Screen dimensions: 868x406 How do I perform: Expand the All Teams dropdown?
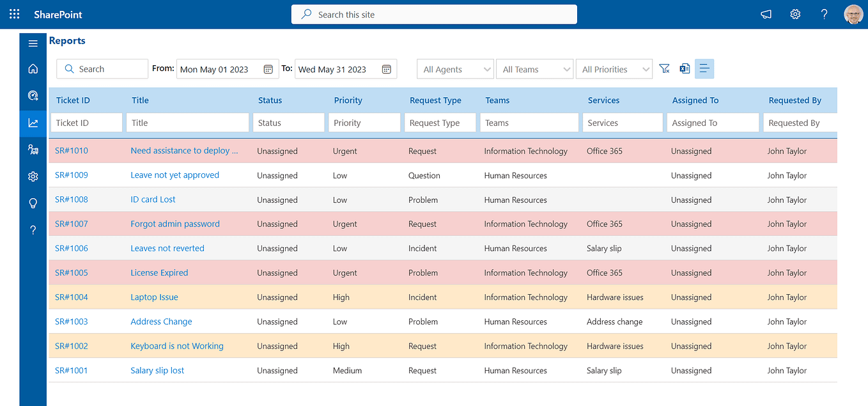[x=534, y=68]
